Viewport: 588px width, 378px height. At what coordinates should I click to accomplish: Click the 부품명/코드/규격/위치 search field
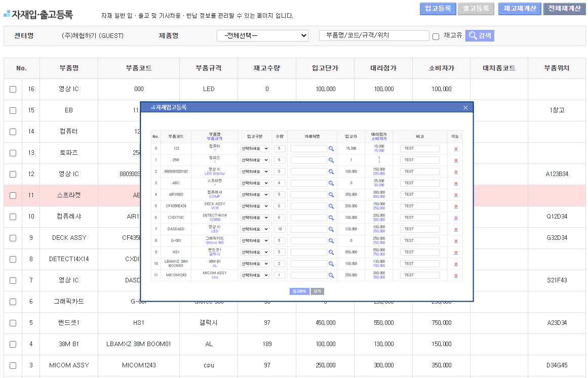pos(374,35)
